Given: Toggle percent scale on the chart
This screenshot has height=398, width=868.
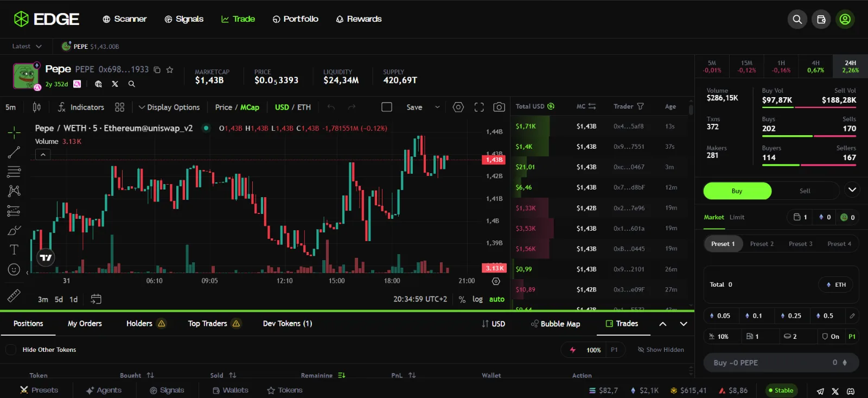Looking at the screenshot, I should 462,299.
